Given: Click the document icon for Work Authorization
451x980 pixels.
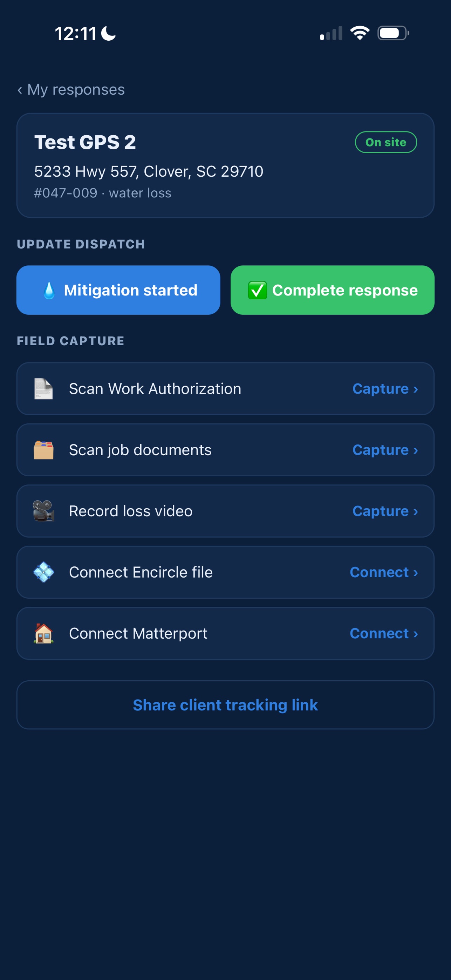Looking at the screenshot, I should point(43,389).
